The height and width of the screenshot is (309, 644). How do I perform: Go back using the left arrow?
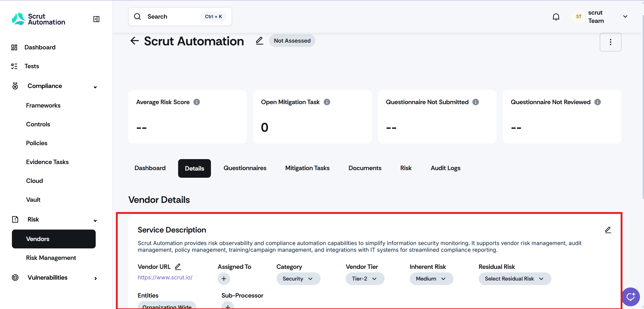[x=135, y=41]
